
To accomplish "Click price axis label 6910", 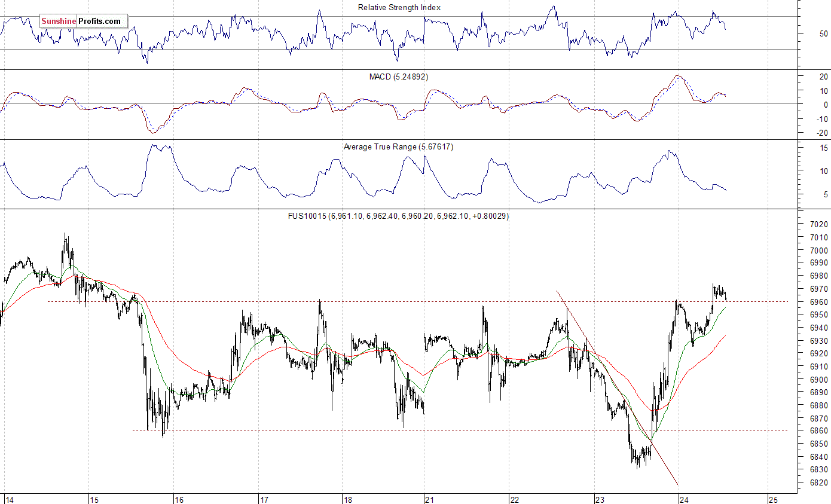I will [819, 366].
